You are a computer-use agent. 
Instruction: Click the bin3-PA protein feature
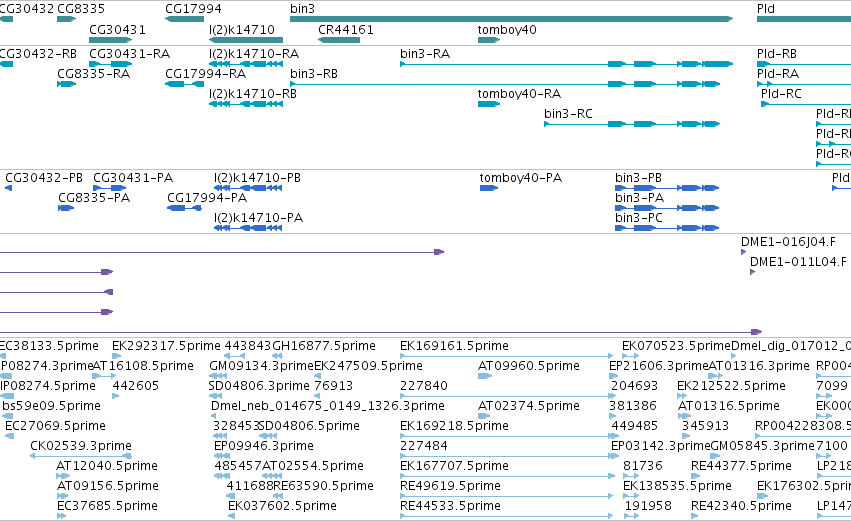point(667,208)
